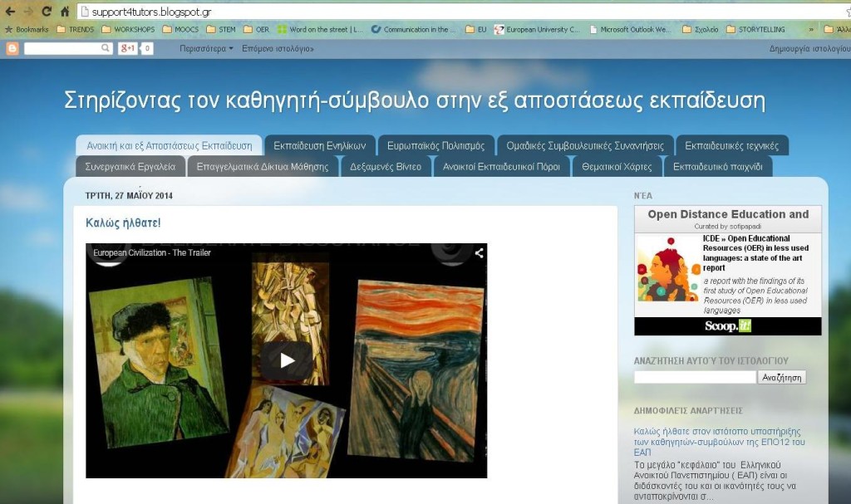Screen dimensions: 851x504
Task: Open the Δεξαμενές Βίντεο tab
Action: coord(386,167)
